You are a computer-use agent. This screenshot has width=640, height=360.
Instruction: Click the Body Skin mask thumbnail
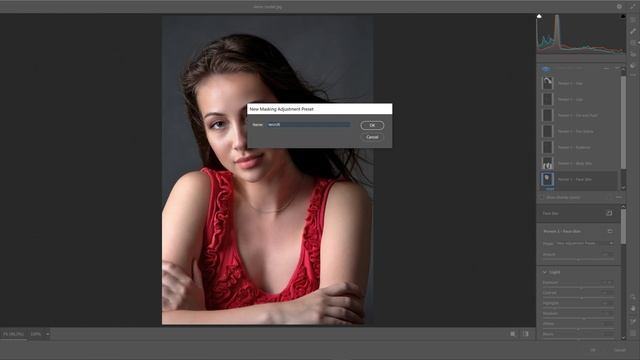pos(547,163)
